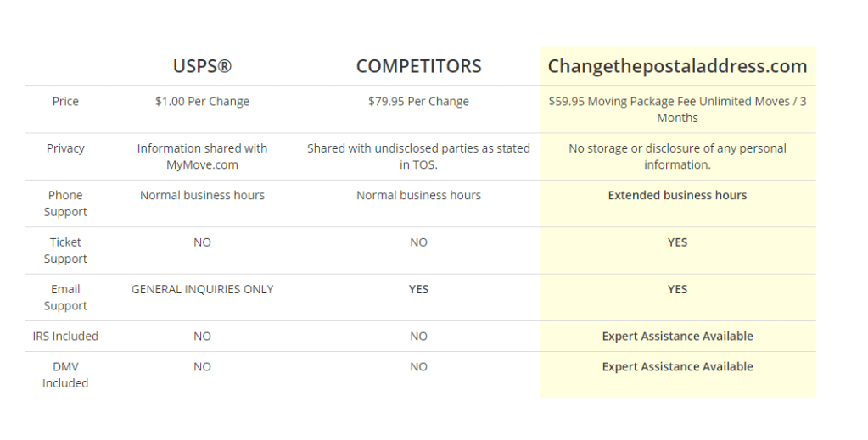Select the Privacy row label

tap(65, 148)
